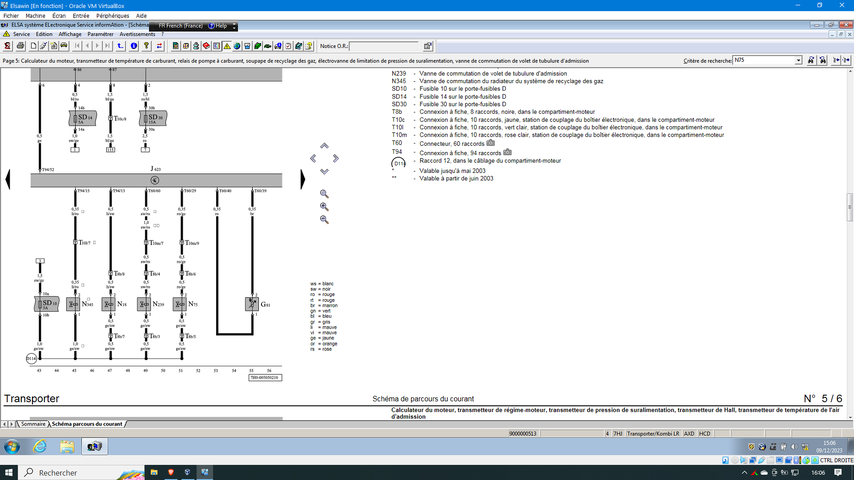
Task: Click the new blank document toolbar icon
Action: pyautogui.click(x=33, y=46)
